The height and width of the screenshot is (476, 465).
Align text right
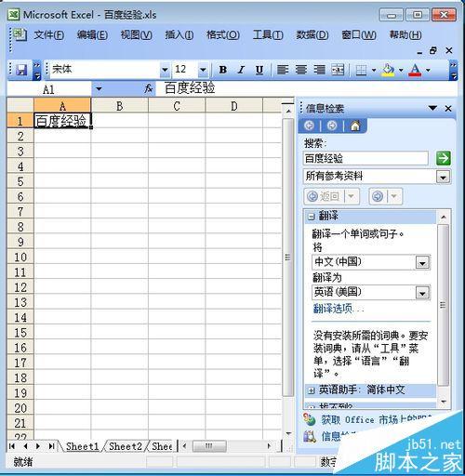(x=319, y=70)
